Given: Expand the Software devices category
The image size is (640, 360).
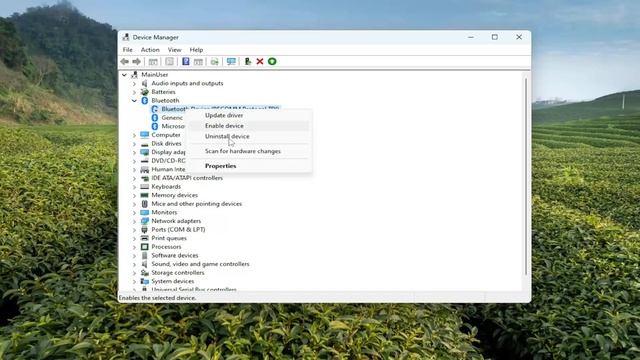Looking at the screenshot, I should point(134,256).
